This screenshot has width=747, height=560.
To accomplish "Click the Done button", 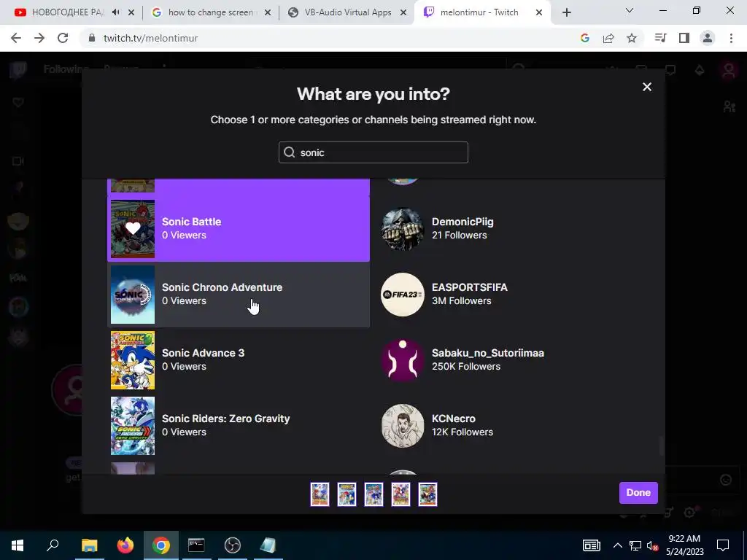I will (638, 493).
